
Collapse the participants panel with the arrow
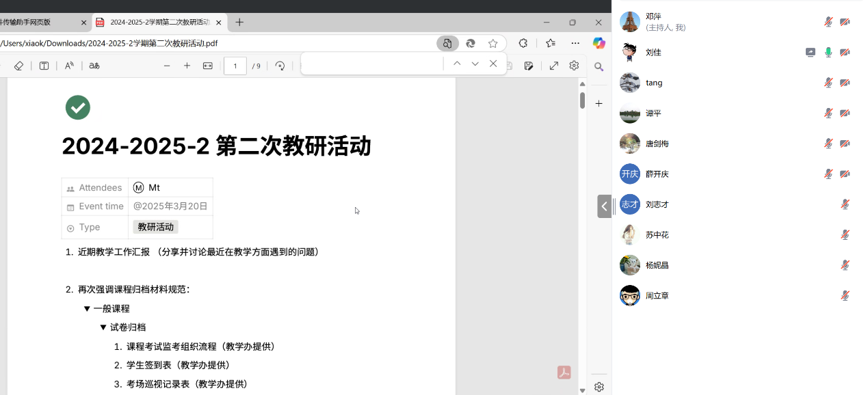tap(604, 206)
